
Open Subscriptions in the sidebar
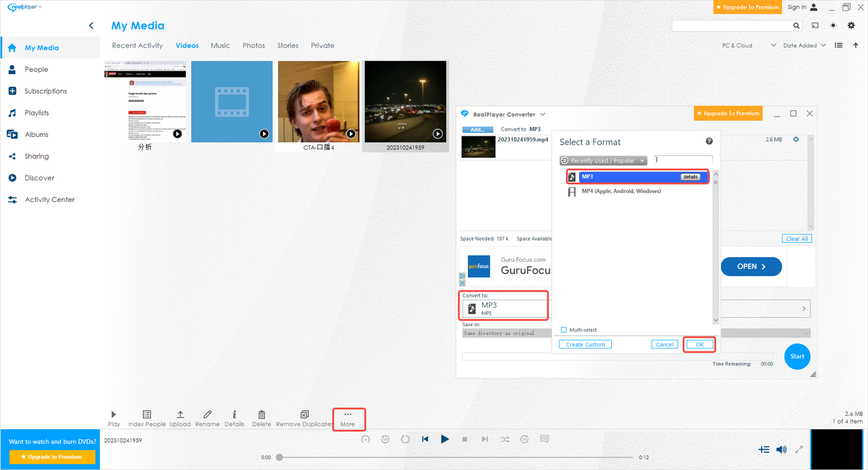45,91
